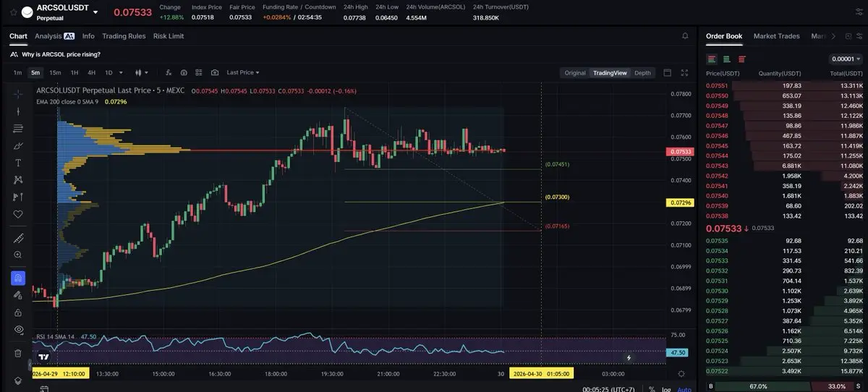Select 1m timeframe

pos(17,72)
